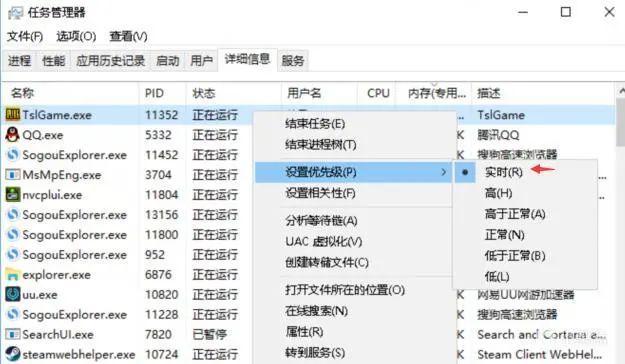Choose 打开文件所在的位置(O) in context menu
The height and width of the screenshot is (364, 625).
[x=345, y=290]
